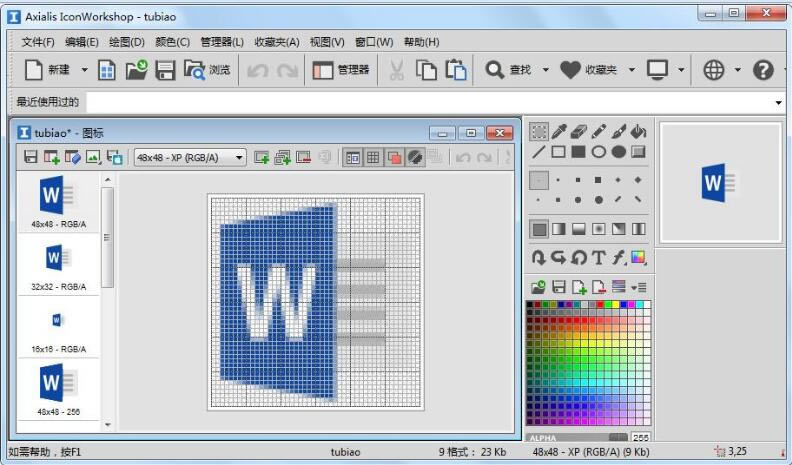The image size is (792, 465).
Task: Select the brush tool
Action: tap(618, 132)
